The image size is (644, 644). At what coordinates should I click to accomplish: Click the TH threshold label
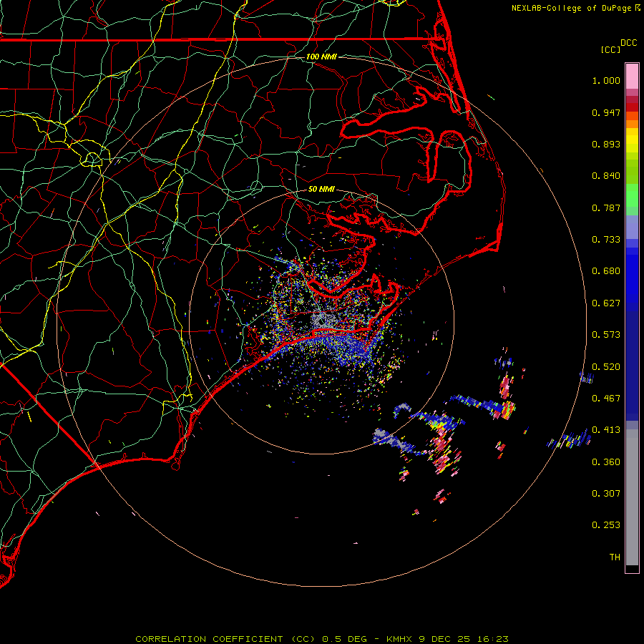[615, 557]
